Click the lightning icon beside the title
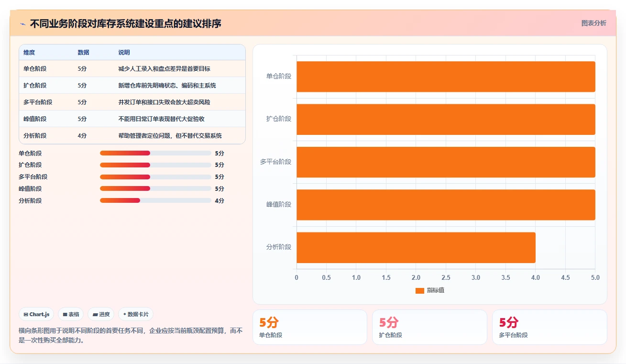This screenshot has width=626, height=364. [22, 24]
